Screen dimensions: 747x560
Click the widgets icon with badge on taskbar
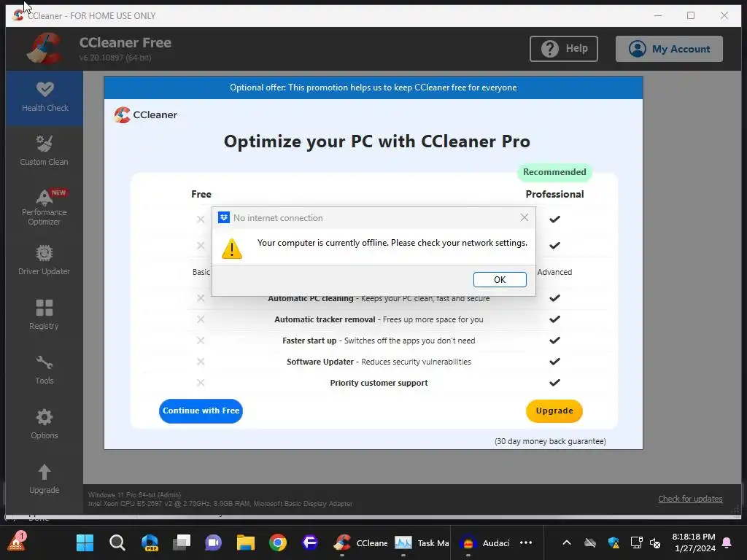pyautogui.click(x=18, y=542)
